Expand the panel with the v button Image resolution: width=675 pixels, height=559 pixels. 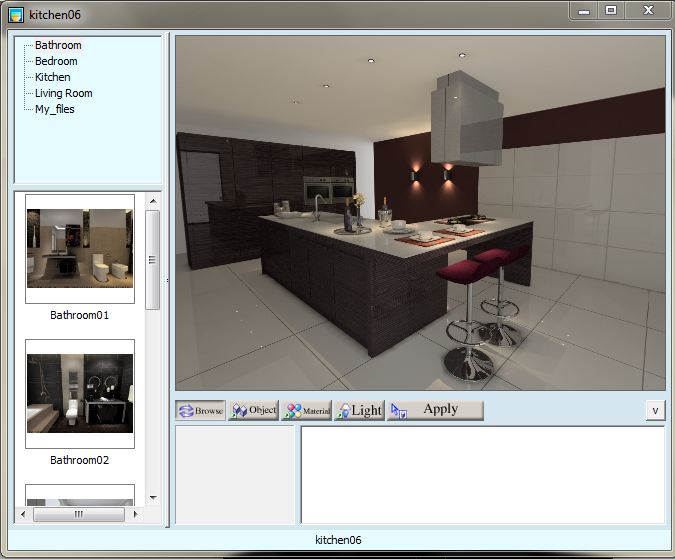click(654, 410)
